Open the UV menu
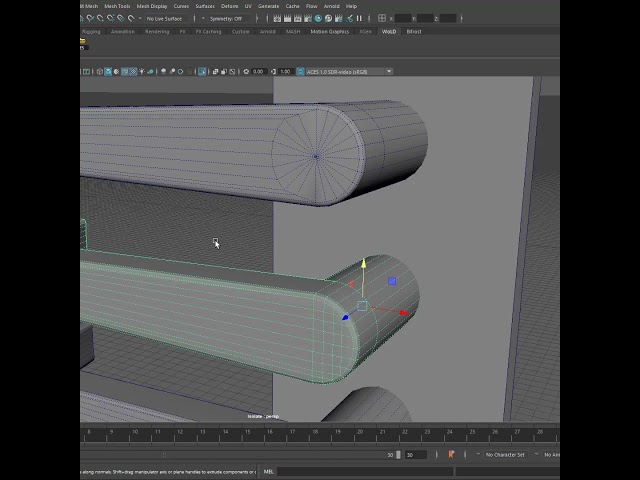 (248, 6)
